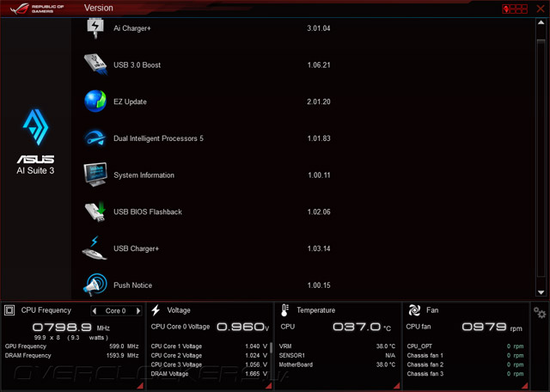
Task: Click the DRAM Voltage row
Action: [209, 374]
